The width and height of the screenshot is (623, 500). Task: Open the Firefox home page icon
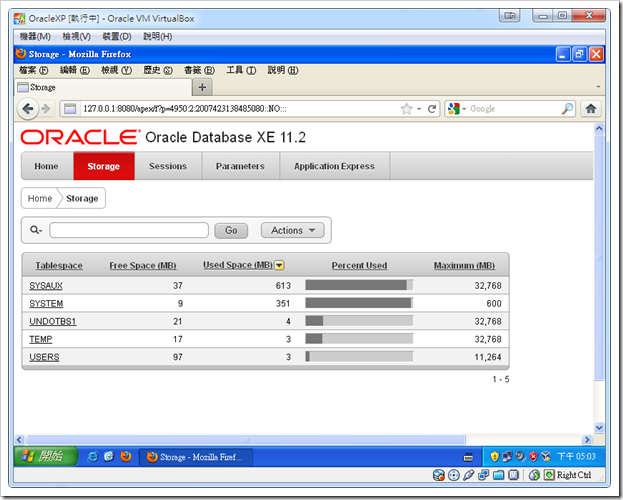coord(590,109)
